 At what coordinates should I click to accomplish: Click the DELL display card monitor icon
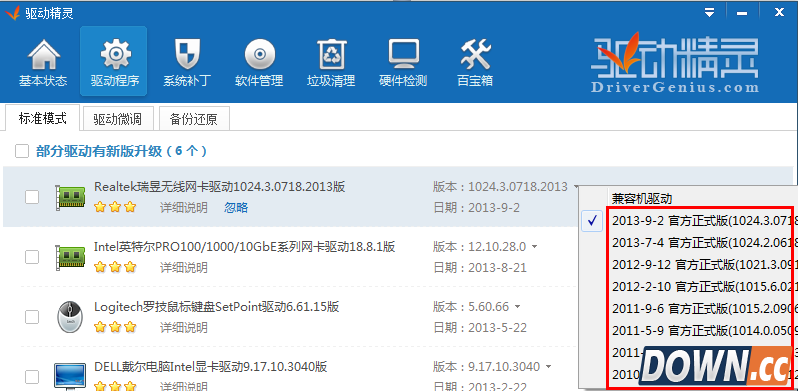pyautogui.click(x=71, y=376)
